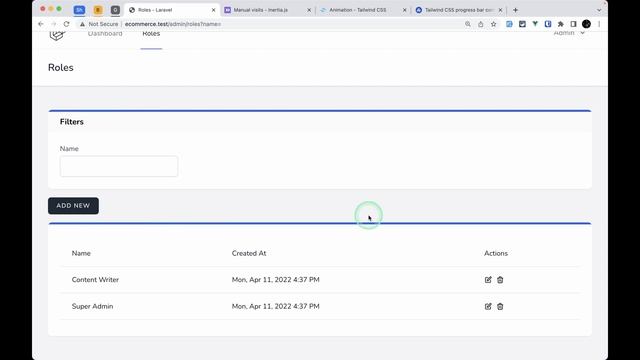This screenshot has width=640, height=360.
Task: Expand the tab search chevron
Action: (x=599, y=10)
